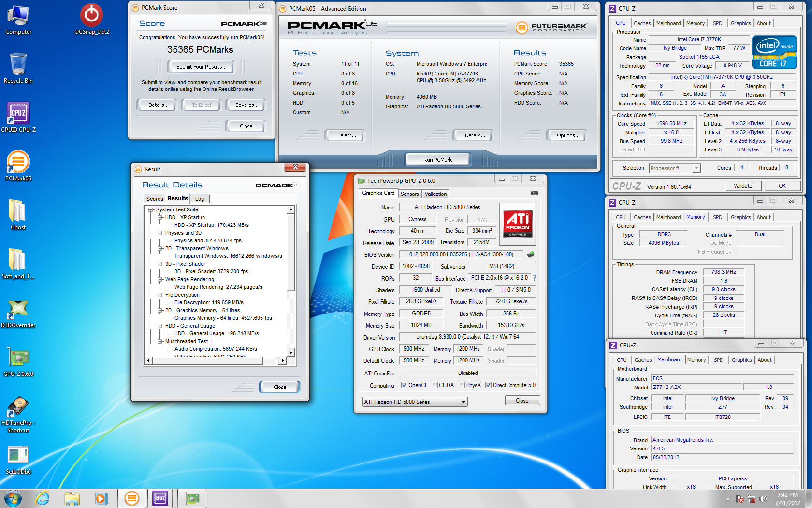Open SPD tab in the CPU-Z Memory window
This screenshot has height=508, width=812.
pyautogui.click(x=718, y=217)
